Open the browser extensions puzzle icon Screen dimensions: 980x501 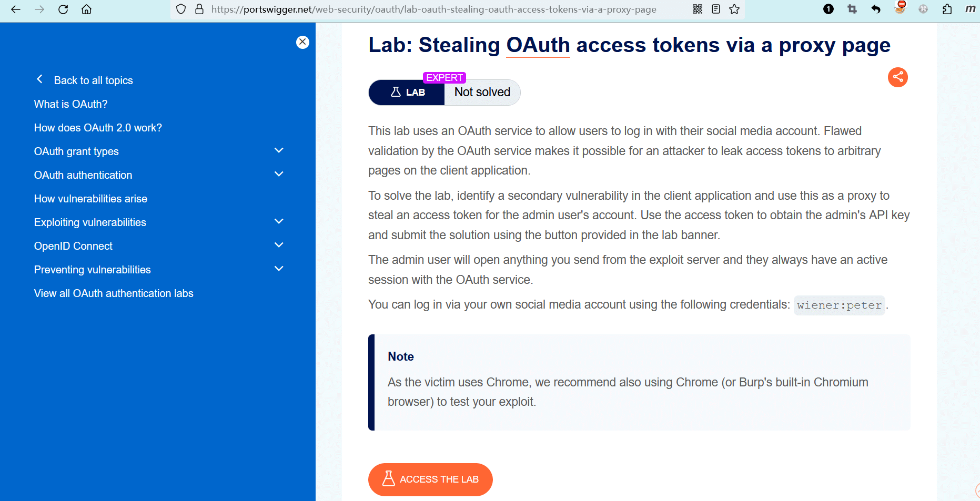tap(947, 9)
